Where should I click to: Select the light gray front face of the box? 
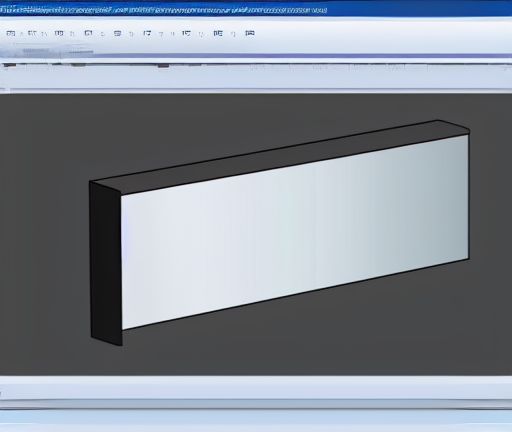[295, 232]
